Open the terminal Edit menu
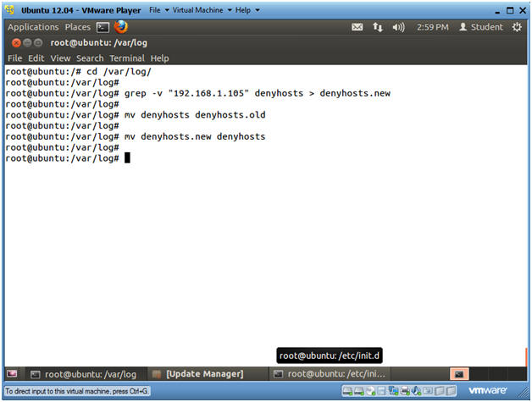 click(x=36, y=58)
